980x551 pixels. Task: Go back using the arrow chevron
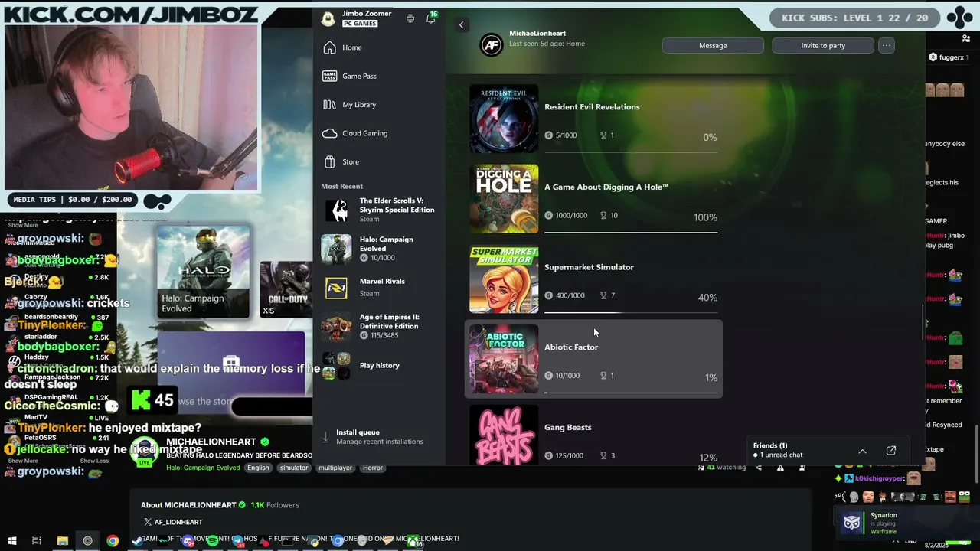461,25
